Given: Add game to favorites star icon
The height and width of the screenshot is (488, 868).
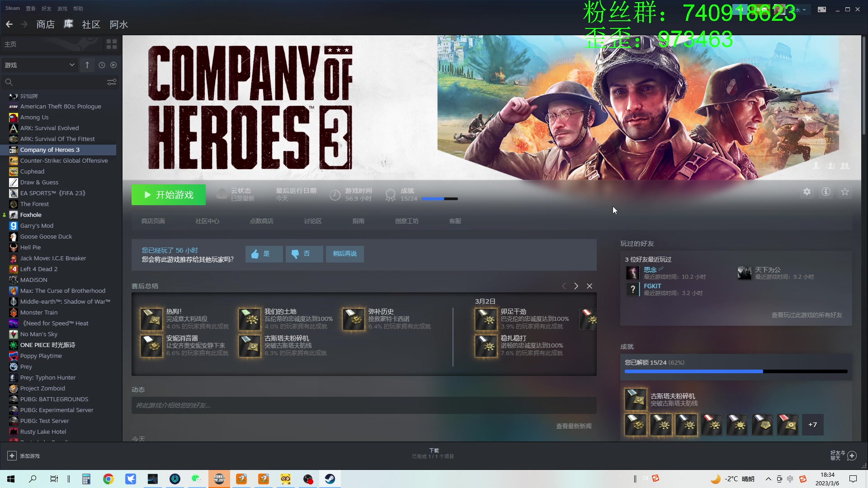Looking at the screenshot, I should (845, 192).
